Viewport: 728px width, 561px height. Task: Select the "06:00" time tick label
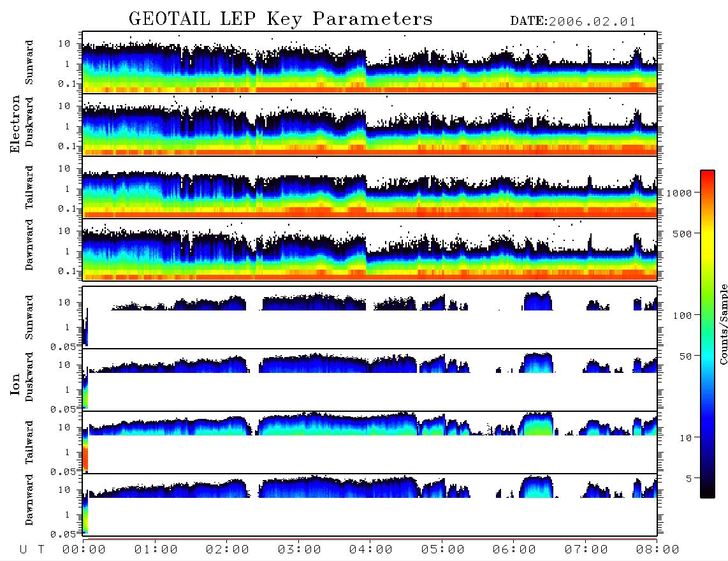click(x=514, y=550)
